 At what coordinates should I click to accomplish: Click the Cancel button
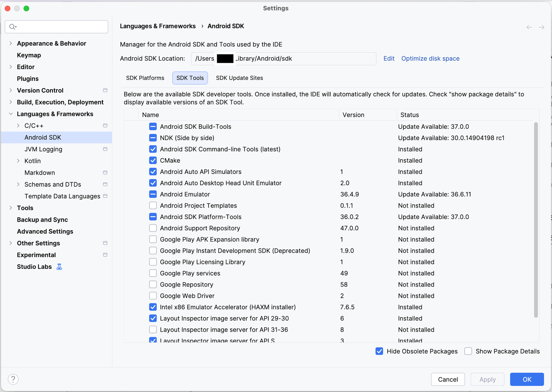[448, 379]
